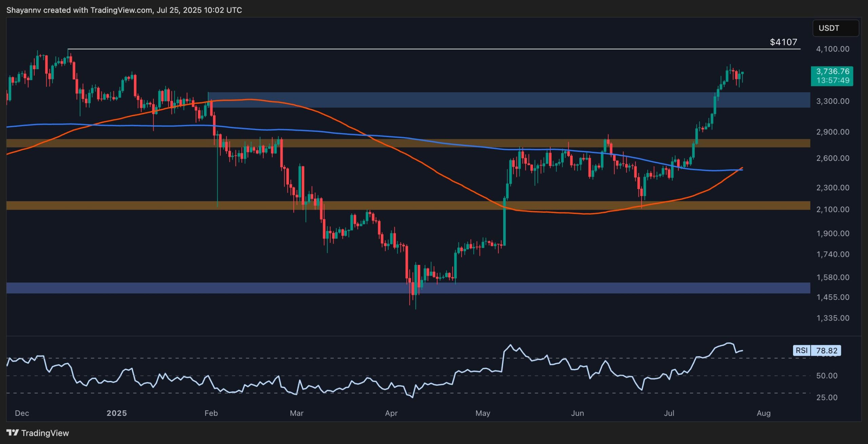Click the RSI value 78.82 tag
This screenshot has height=444, width=868.
pos(826,350)
